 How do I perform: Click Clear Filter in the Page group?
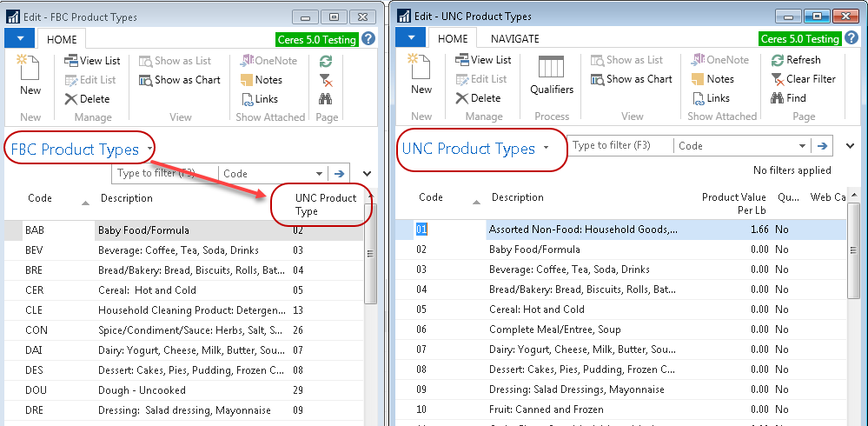pos(802,79)
